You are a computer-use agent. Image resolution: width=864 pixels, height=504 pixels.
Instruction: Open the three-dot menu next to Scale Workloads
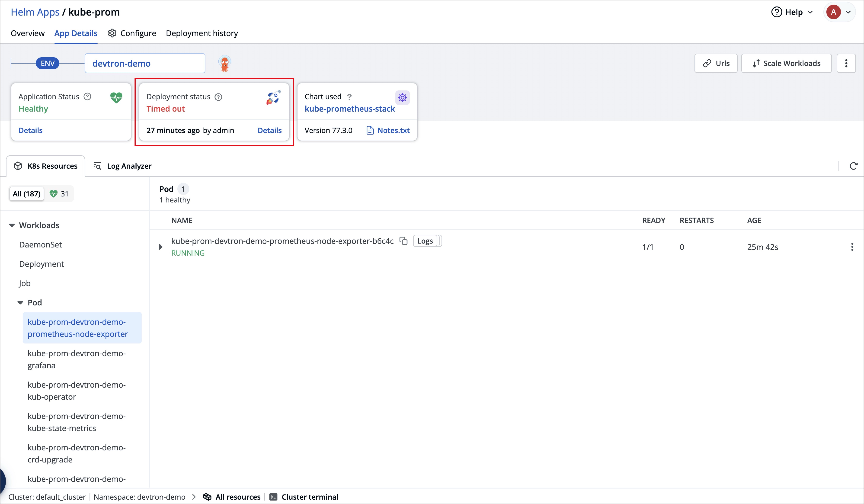click(x=846, y=63)
